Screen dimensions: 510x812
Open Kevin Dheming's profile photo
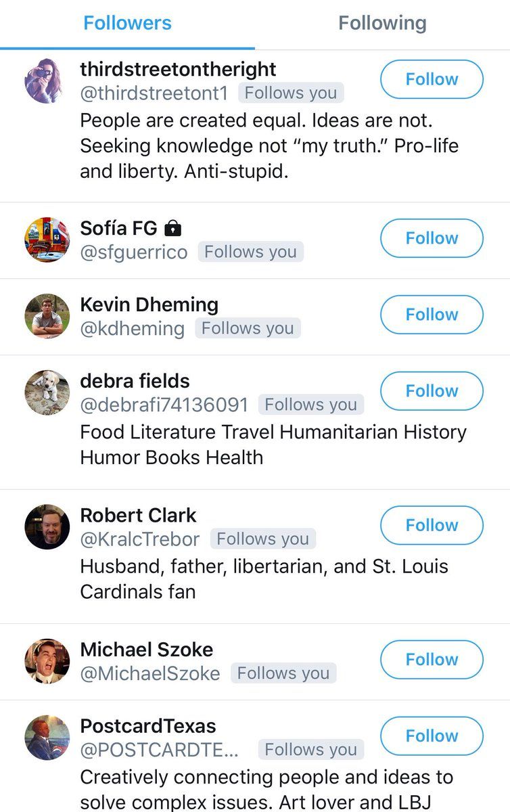pyautogui.click(x=47, y=316)
